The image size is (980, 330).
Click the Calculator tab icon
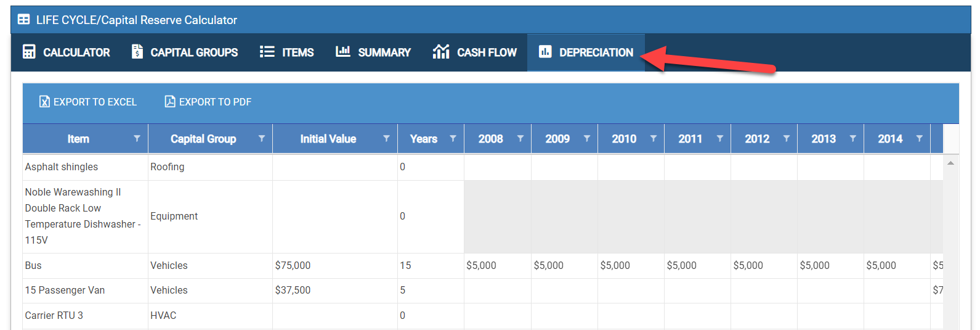coord(29,52)
